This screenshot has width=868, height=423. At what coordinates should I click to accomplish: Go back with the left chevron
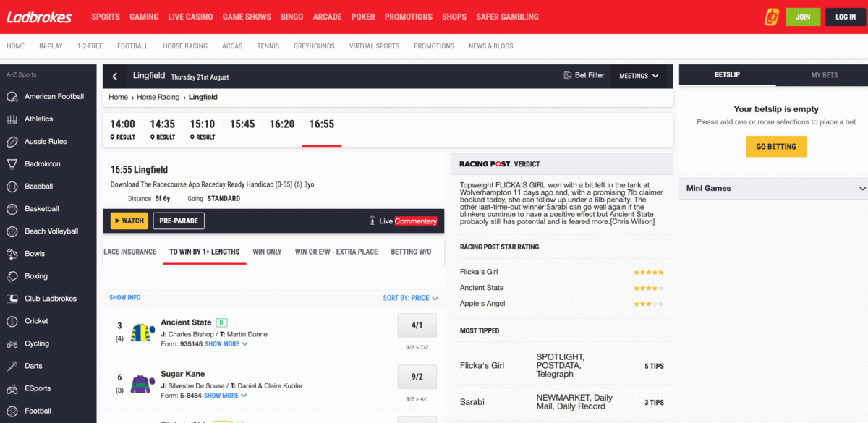click(115, 76)
